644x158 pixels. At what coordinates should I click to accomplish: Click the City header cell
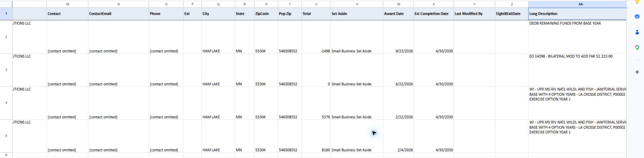(218, 14)
